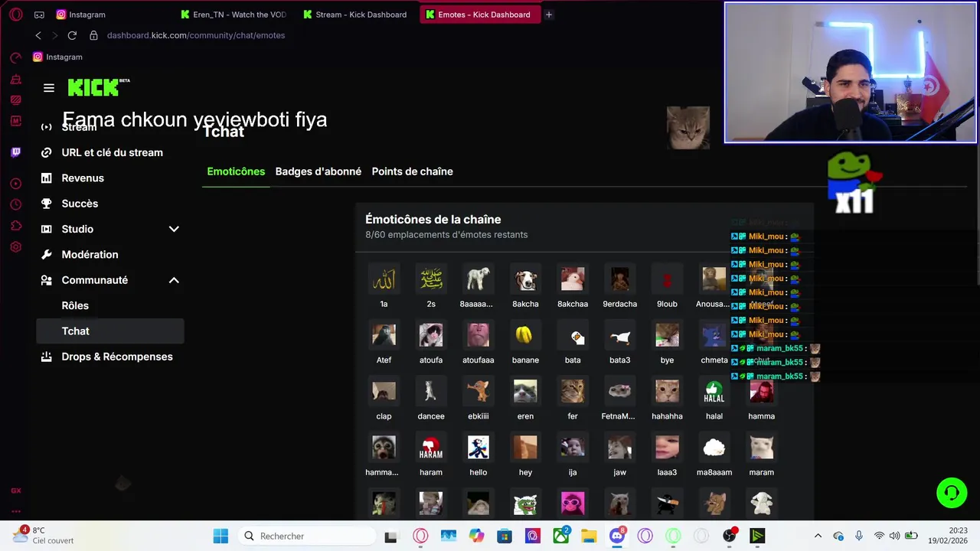
Task: Show hidden system tray icons
Action: point(818,536)
